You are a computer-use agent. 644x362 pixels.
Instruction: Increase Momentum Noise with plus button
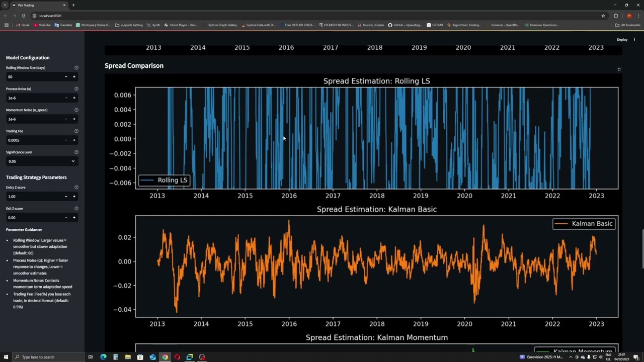(74, 119)
